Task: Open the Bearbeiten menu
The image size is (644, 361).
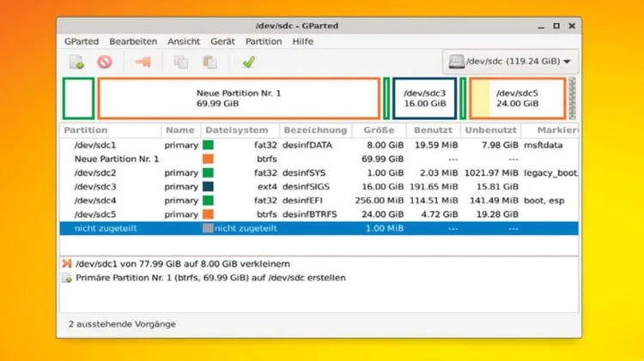Action: (x=133, y=41)
